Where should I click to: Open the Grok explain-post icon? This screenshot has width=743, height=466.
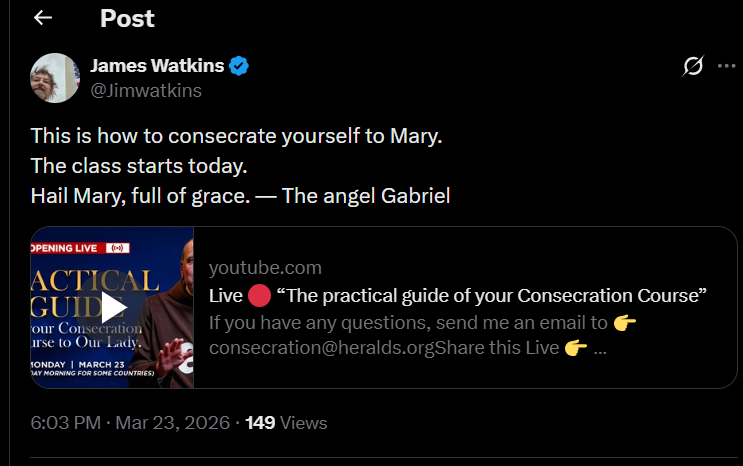pos(692,66)
